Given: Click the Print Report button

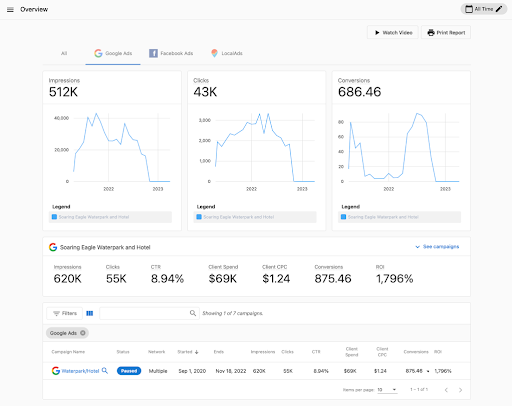Looking at the screenshot, I should 446,32.
